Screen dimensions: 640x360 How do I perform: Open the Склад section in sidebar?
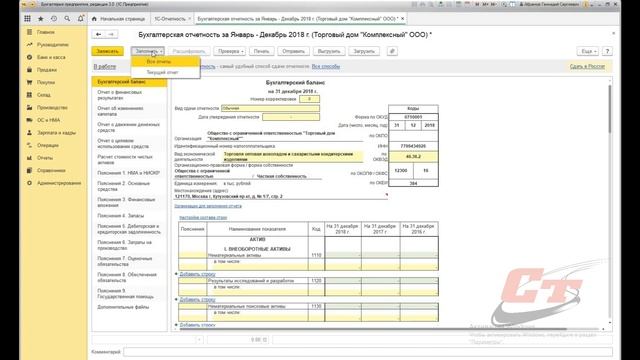coord(44,95)
